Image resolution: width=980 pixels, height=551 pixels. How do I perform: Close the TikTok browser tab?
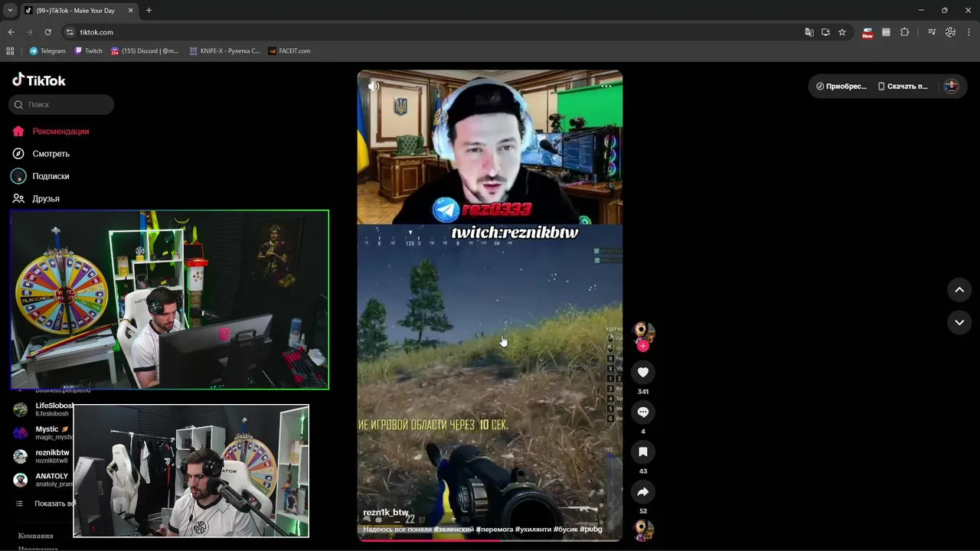[x=129, y=11]
